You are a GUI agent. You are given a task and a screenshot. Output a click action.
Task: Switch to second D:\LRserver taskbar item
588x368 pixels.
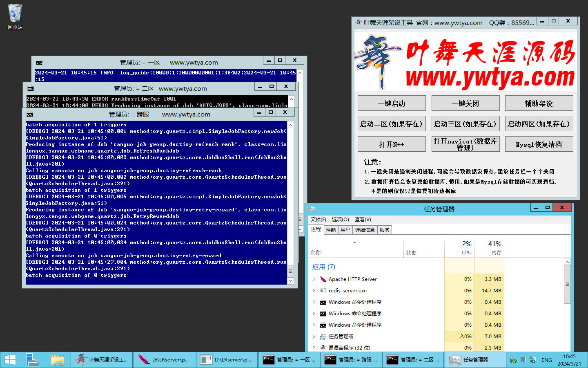[227, 360]
